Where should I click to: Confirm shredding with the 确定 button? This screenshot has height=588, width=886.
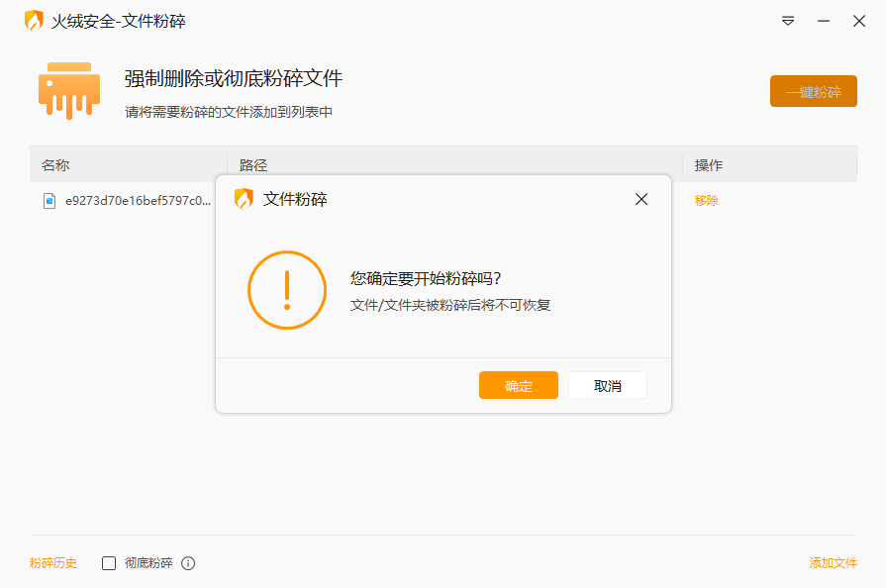[x=519, y=386]
